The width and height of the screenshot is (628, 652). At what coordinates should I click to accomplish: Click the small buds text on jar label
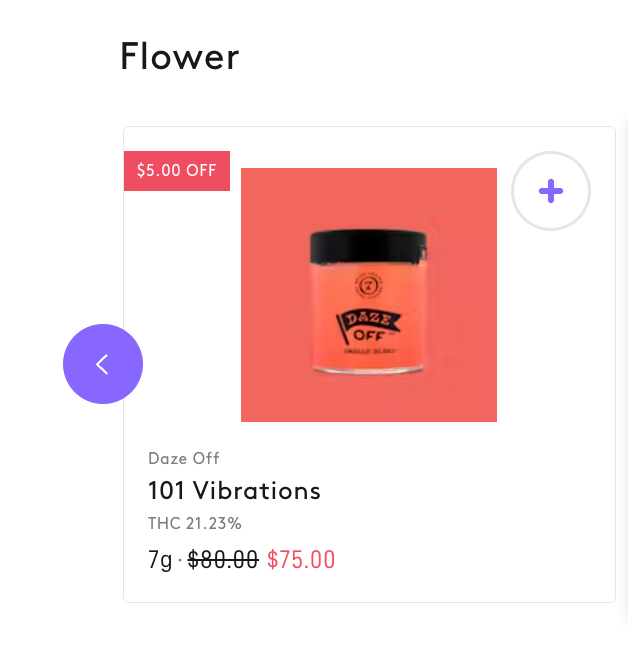pos(369,351)
